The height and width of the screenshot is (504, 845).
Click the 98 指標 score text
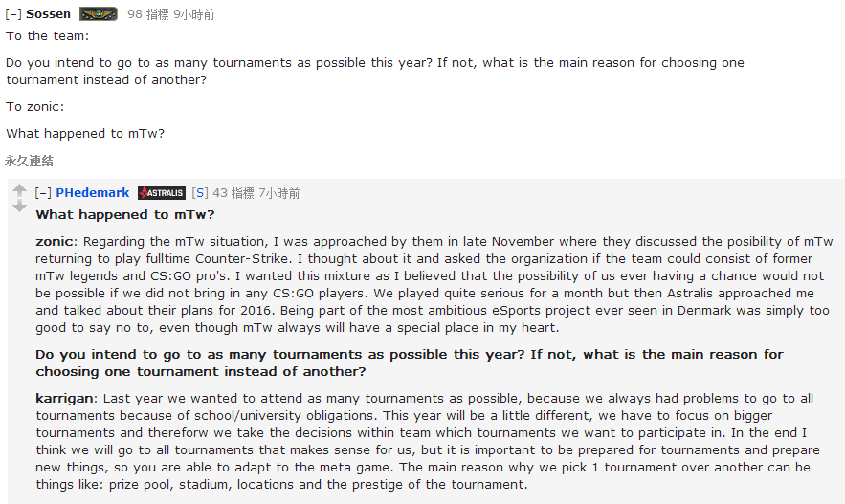click(x=147, y=14)
